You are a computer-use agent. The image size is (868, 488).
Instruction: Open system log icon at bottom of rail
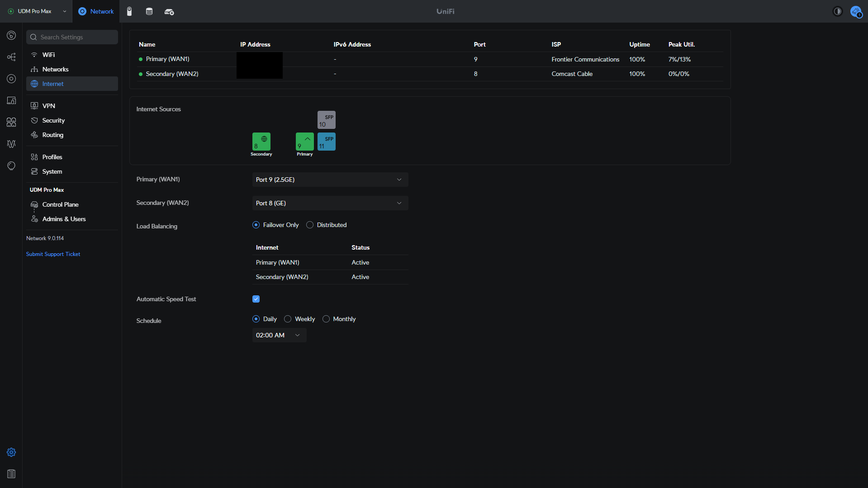[11, 474]
